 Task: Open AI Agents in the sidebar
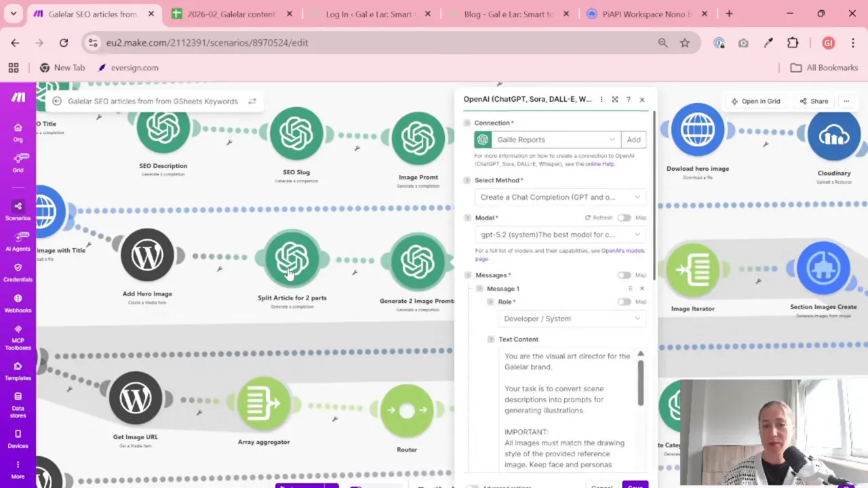click(x=18, y=241)
